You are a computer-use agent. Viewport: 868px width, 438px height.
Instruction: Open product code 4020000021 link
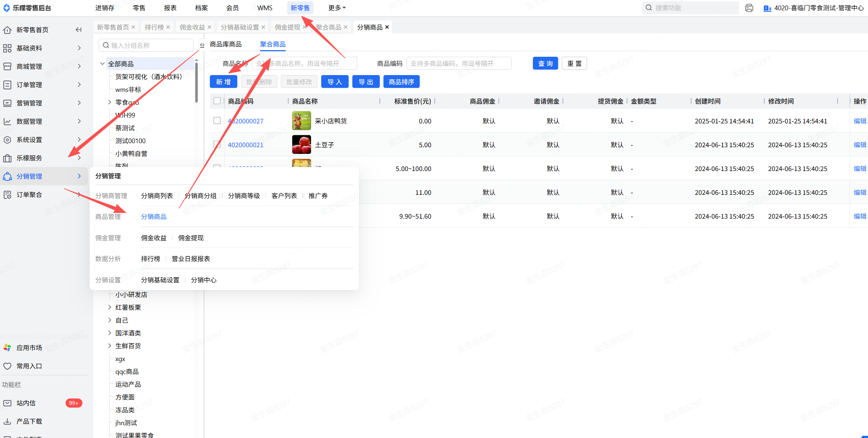coord(245,145)
